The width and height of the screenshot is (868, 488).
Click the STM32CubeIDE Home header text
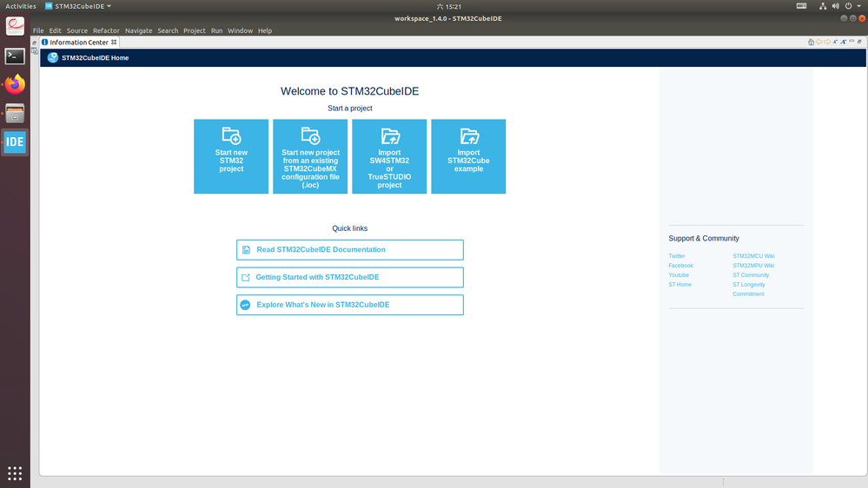point(96,57)
